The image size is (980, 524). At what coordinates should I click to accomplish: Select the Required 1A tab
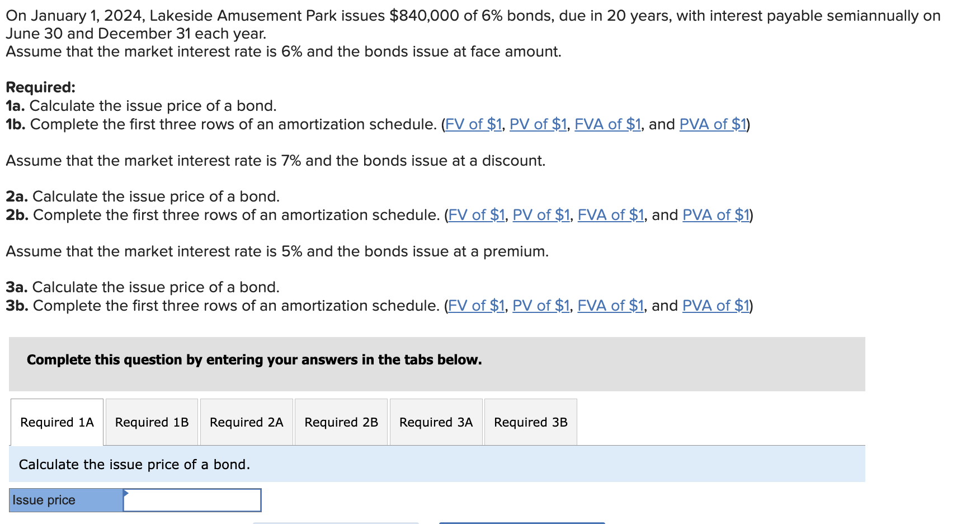[x=56, y=422]
